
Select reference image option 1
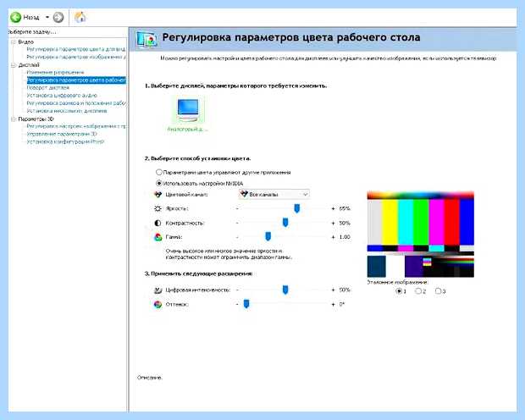pyautogui.click(x=399, y=291)
